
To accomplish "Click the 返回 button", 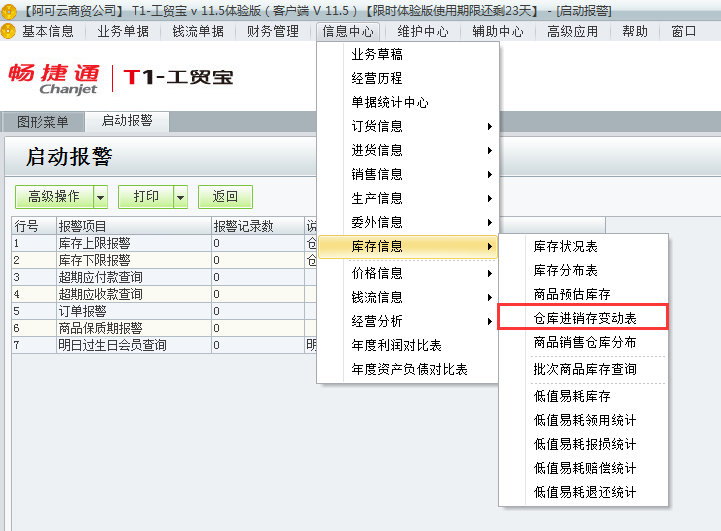I will point(225,197).
